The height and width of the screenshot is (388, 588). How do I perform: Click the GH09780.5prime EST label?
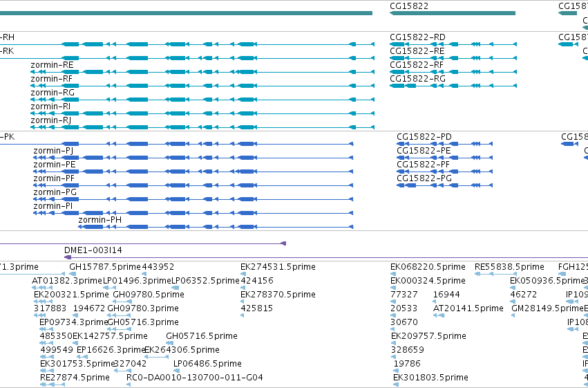coord(149,295)
